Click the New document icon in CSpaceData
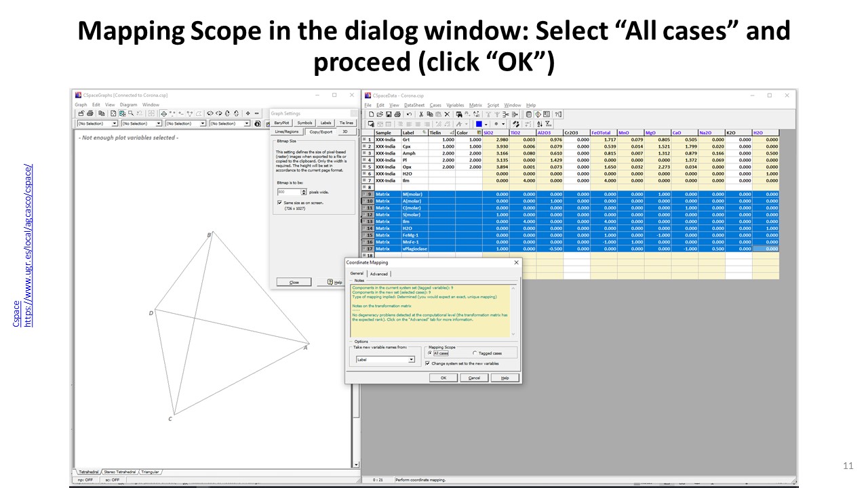Viewport: 868px width, 488px height. click(x=371, y=115)
